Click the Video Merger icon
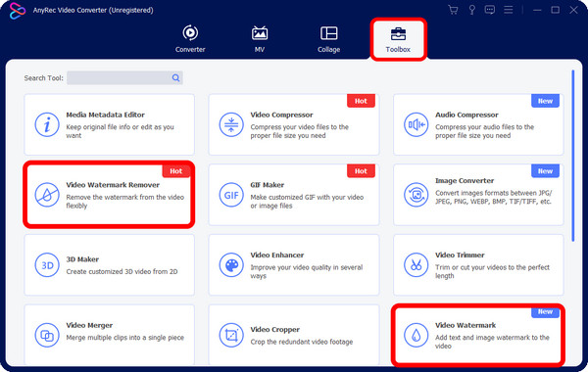The height and width of the screenshot is (372, 588). pos(47,335)
